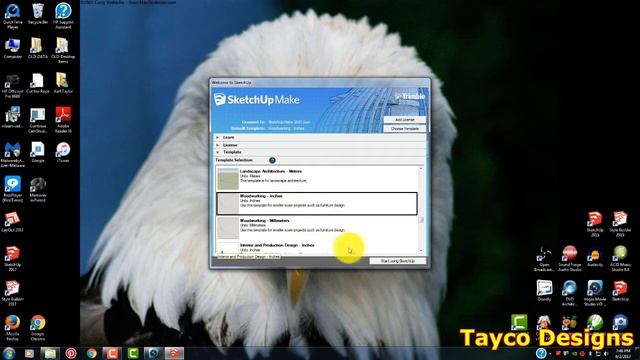Click the Windows Start button
The image size is (640, 360).
tap(9, 353)
